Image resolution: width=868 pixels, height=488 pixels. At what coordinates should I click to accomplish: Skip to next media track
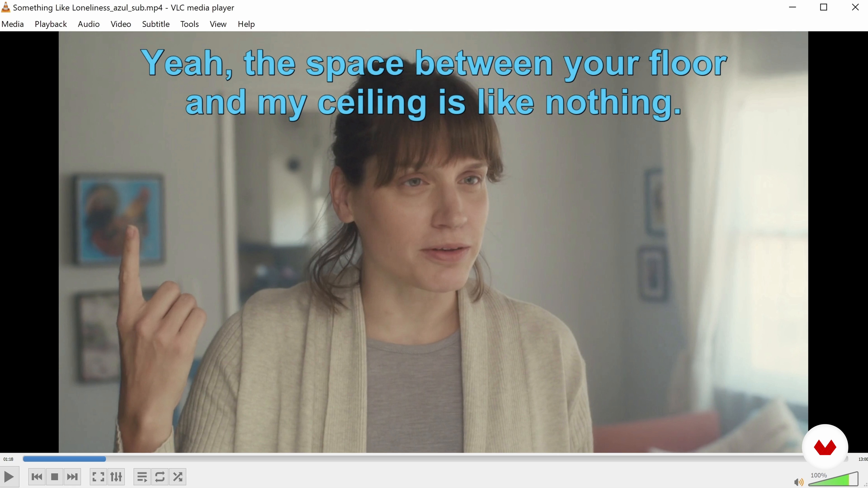click(72, 476)
